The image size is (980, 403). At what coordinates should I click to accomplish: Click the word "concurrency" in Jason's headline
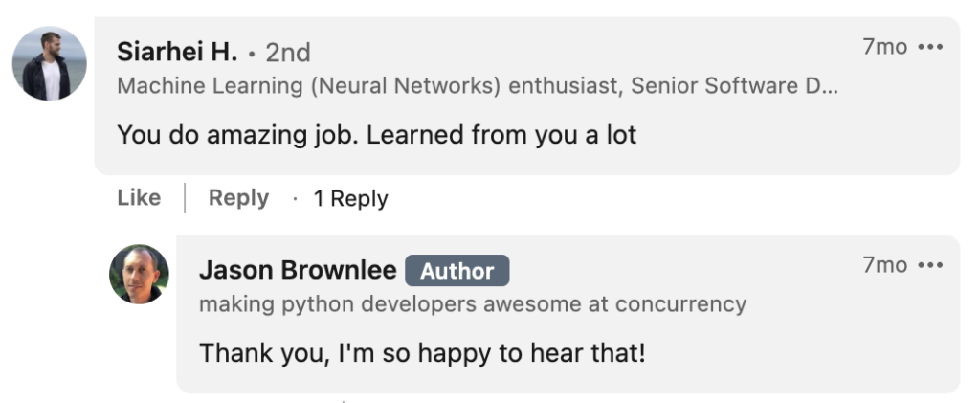click(x=680, y=304)
